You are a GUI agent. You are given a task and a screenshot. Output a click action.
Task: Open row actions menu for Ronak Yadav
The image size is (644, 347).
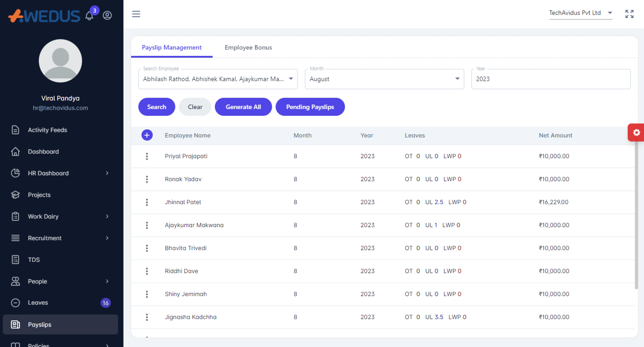[147, 179]
